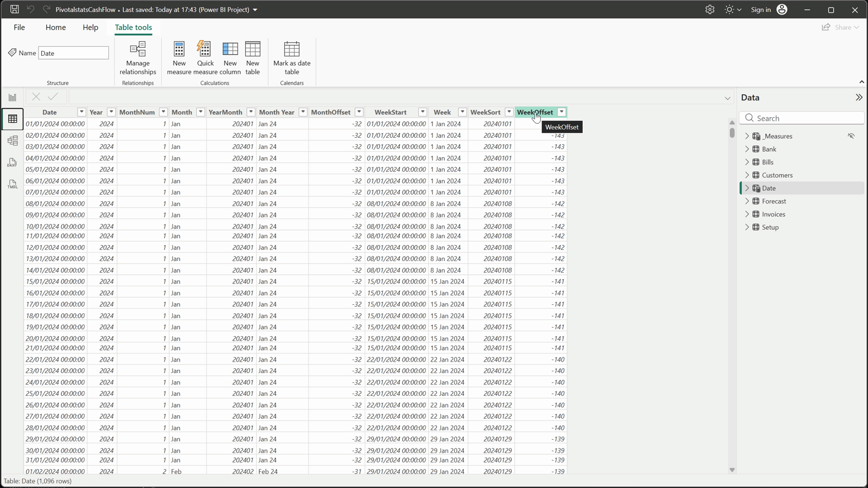Open the theme mode dropdown
868x488 pixels.
[733, 9]
